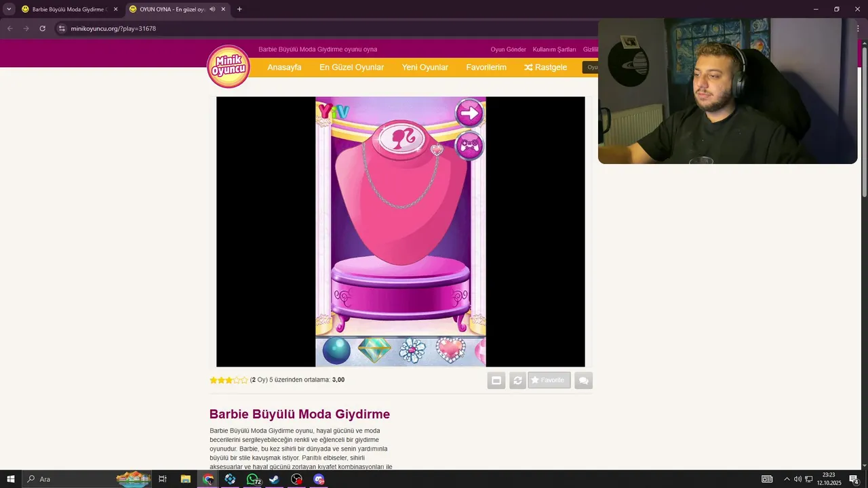Open WhatsApp from the taskbar

[253, 479]
